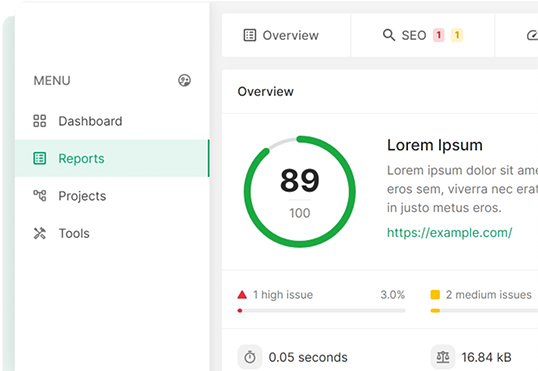This screenshot has height=371, width=538.
Task: Click the high issue progress bar
Action: click(321, 311)
